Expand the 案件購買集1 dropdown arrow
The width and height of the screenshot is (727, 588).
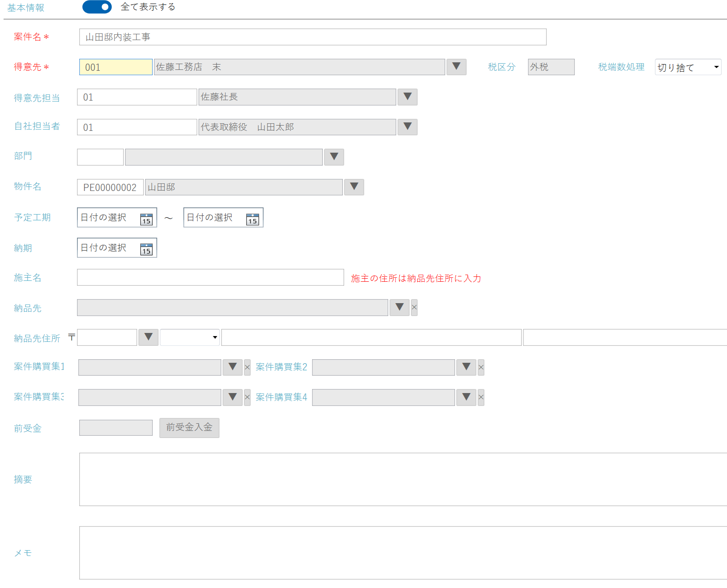pyautogui.click(x=232, y=368)
